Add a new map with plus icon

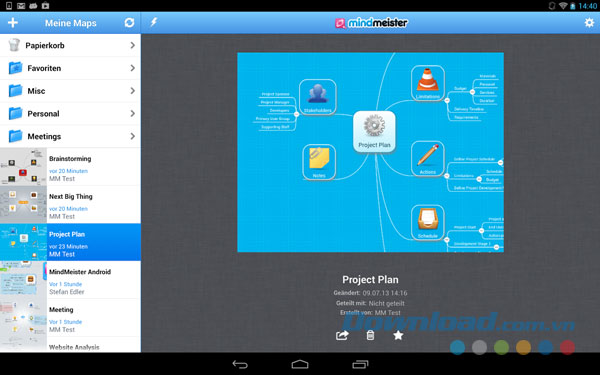13,23
